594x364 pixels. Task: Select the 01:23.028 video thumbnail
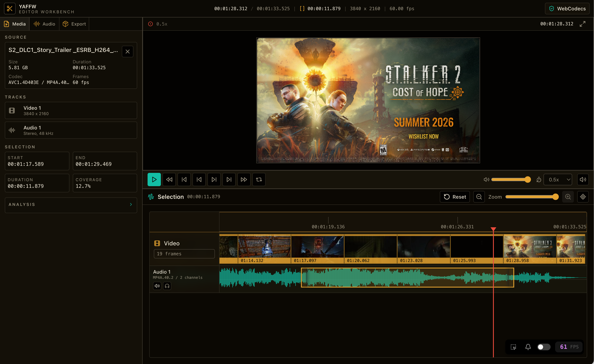tap(424, 249)
